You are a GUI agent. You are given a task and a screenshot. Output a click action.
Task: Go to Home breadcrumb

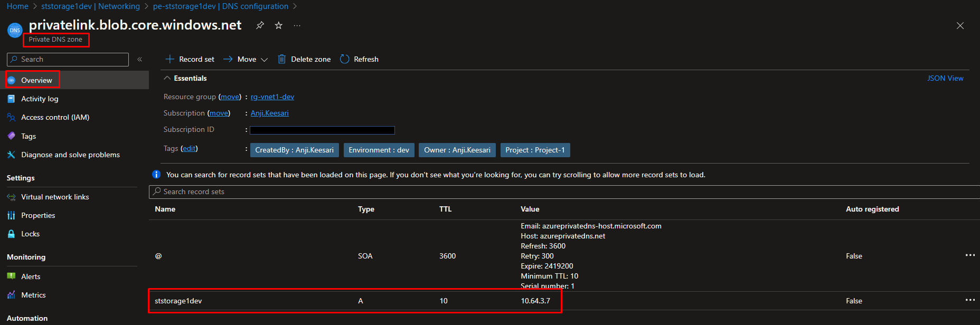17,6
